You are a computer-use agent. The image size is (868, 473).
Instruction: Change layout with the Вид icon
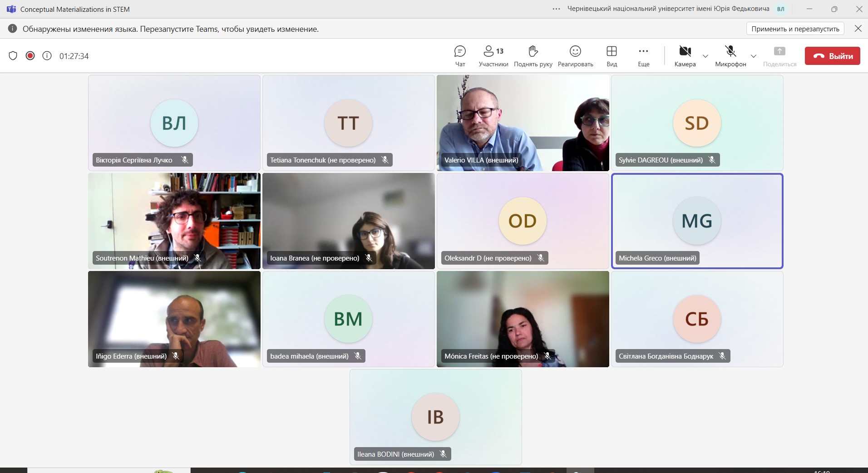612,56
